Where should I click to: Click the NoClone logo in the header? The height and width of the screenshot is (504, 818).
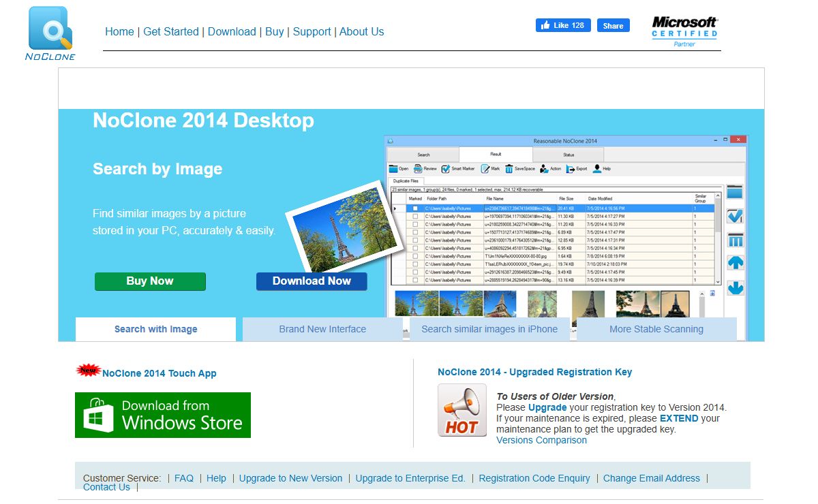50,33
